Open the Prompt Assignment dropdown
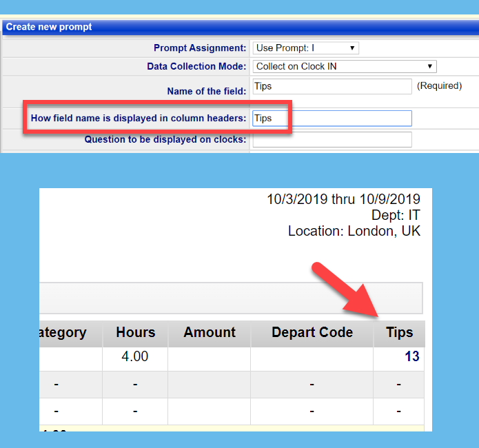The height and width of the screenshot is (448, 479). tap(305, 48)
